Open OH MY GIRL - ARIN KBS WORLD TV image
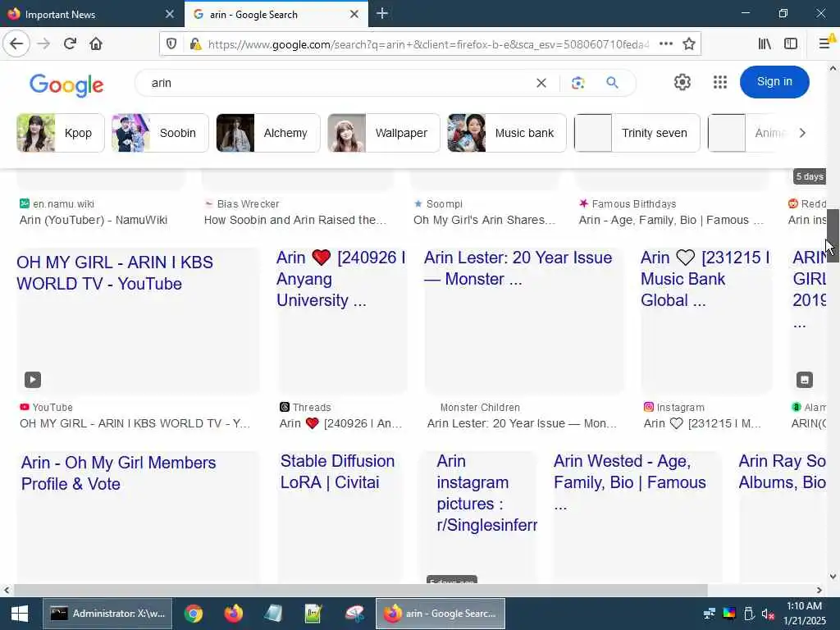840x630 pixels. 138,321
